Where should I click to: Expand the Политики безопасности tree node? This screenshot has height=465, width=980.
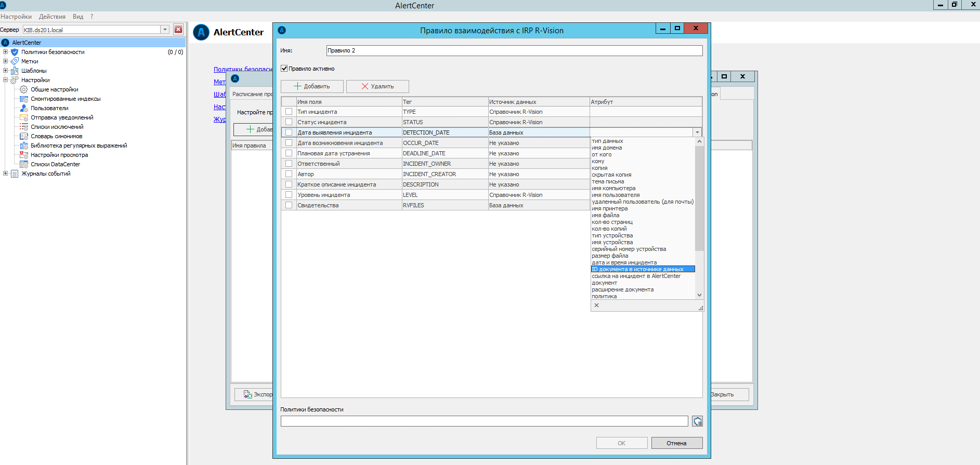(x=5, y=52)
